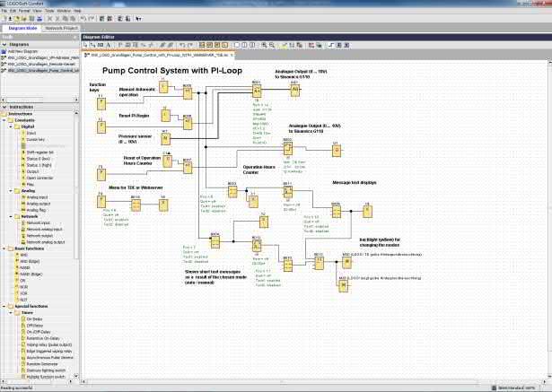Collapse the Diagrams panel section
The image size is (552, 392).
4,45
